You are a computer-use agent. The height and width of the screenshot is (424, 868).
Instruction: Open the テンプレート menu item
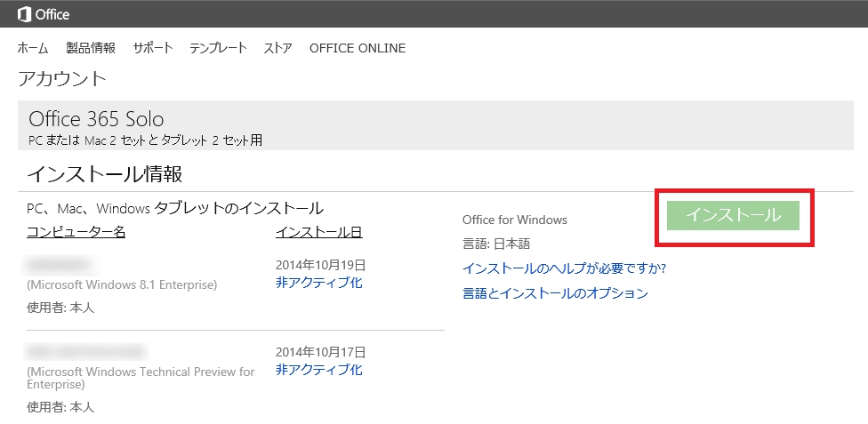coord(218,48)
